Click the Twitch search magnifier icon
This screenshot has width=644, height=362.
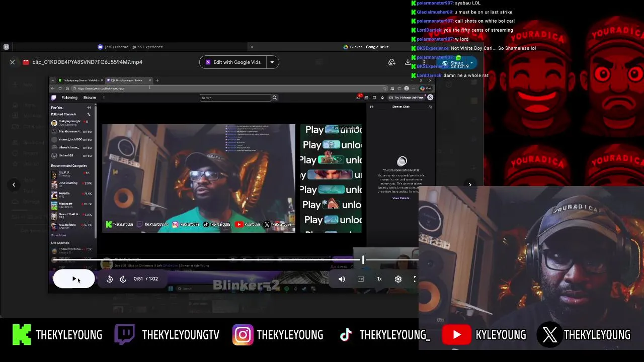pos(274,98)
